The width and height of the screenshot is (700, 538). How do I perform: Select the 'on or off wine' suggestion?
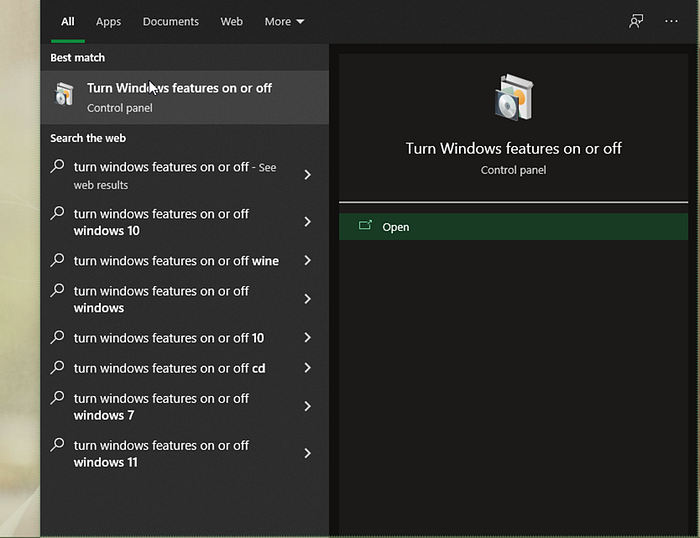(184, 261)
